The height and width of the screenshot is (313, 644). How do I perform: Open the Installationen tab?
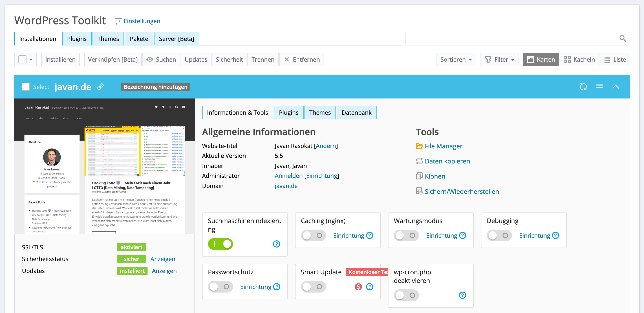coord(38,38)
